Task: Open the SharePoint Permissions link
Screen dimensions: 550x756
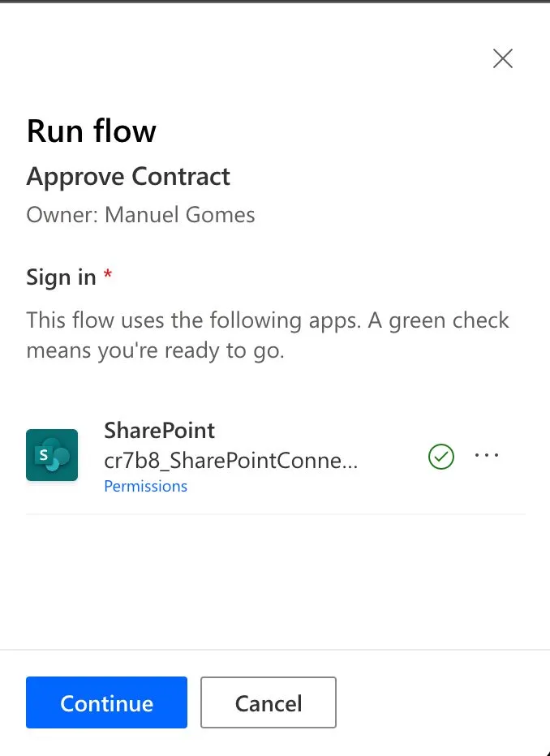Action: (x=145, y=486)
